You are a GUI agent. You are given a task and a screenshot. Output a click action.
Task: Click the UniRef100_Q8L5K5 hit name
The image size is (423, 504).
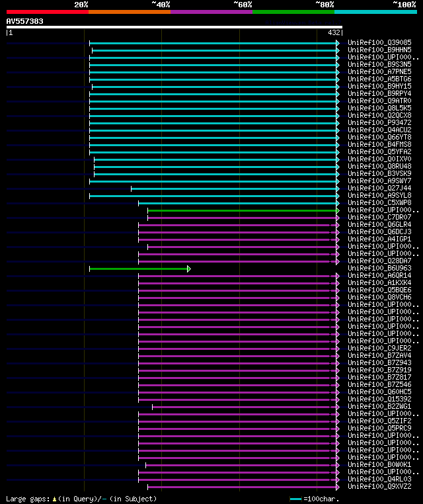379,108
